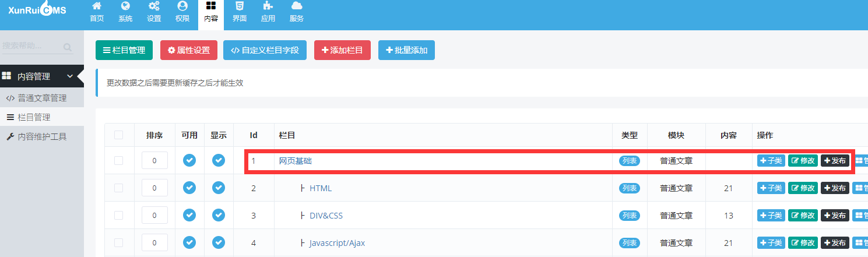This screenshot has width=868, height=257.
Task: Collapse the 内容管理 sidebar section
Action: point(70,76)
